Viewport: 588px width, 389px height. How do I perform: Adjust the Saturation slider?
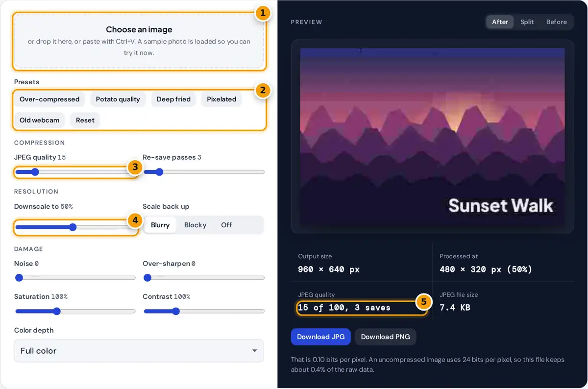point(75,311)
